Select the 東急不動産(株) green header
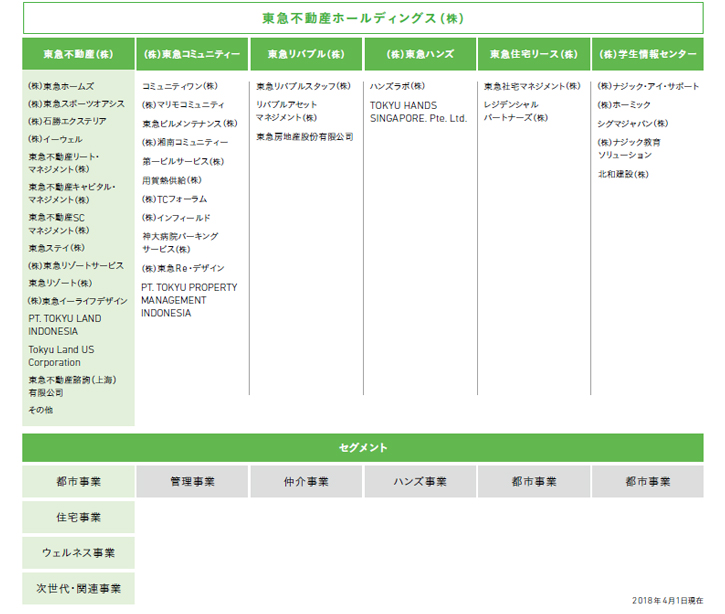The width and height of the screenshot is (725, 614). tap(78, 54)
